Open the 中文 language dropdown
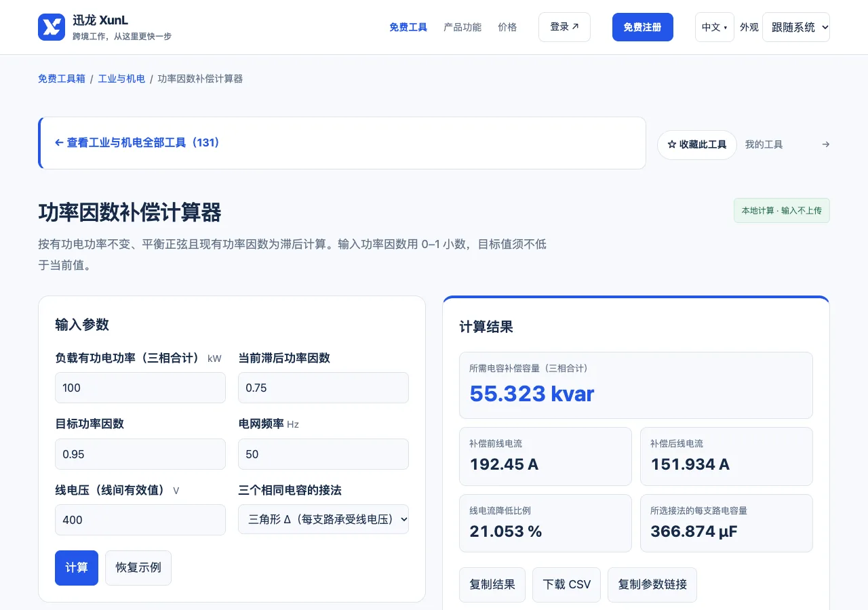 714,27
